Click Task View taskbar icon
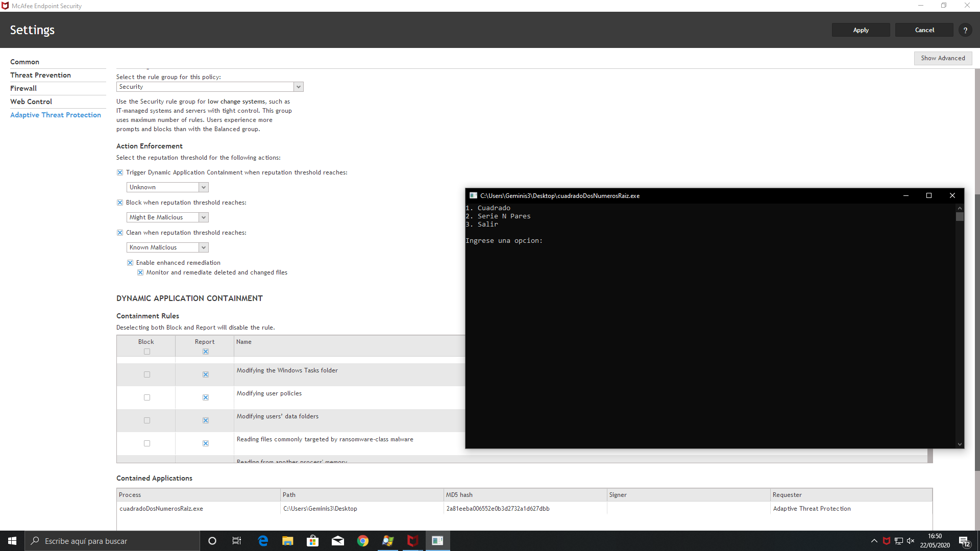Screen dimensions: 980x551 (237, 541)
